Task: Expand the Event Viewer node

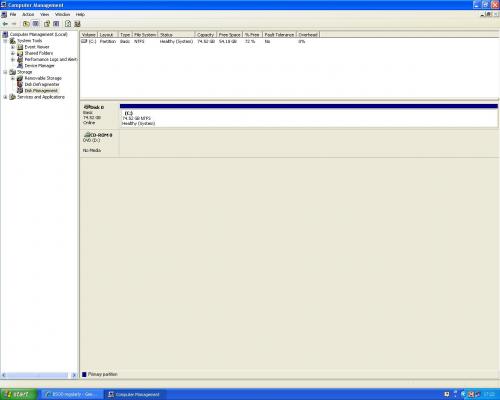Action: click(x=13, y=47)
